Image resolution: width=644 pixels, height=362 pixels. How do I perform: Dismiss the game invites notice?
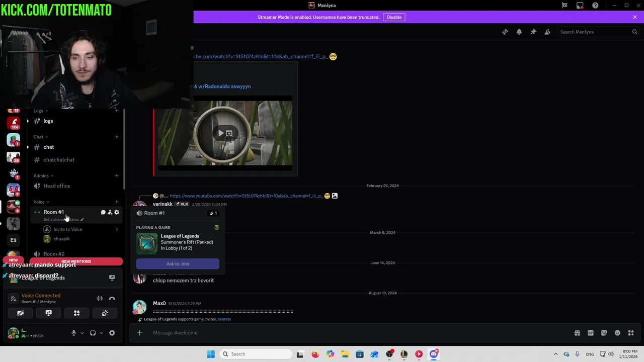point(224,319)
